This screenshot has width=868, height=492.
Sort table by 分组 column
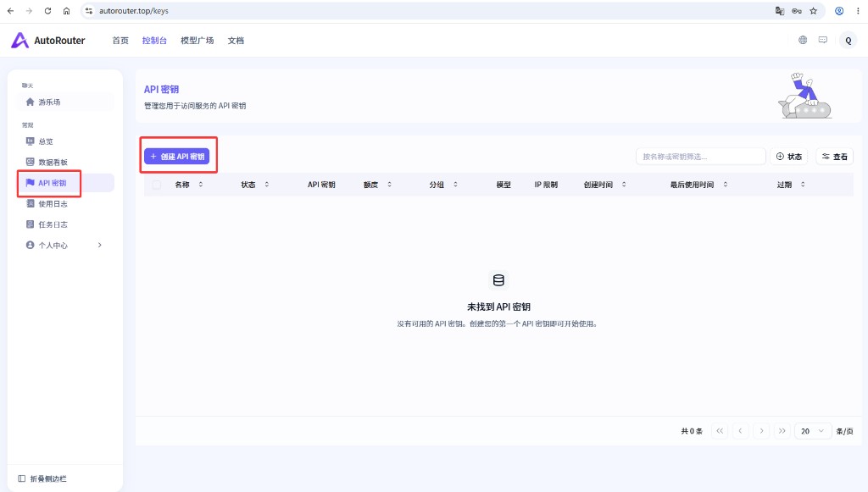443,185
